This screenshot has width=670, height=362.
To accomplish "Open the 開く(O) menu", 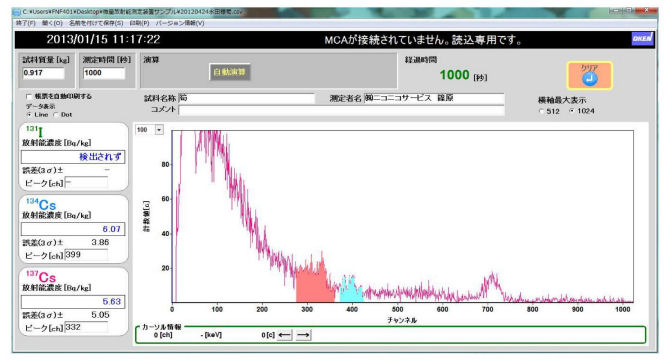I will coord(52,23).
